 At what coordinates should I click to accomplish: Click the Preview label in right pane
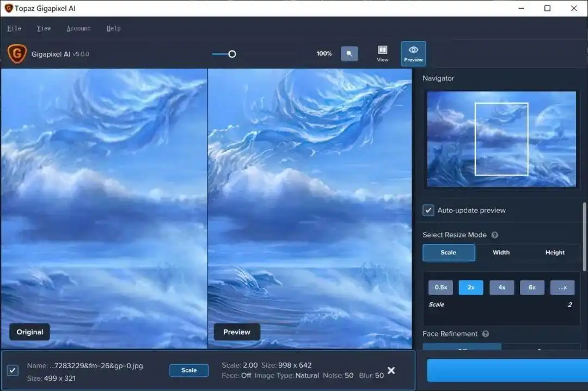[237, 332]
